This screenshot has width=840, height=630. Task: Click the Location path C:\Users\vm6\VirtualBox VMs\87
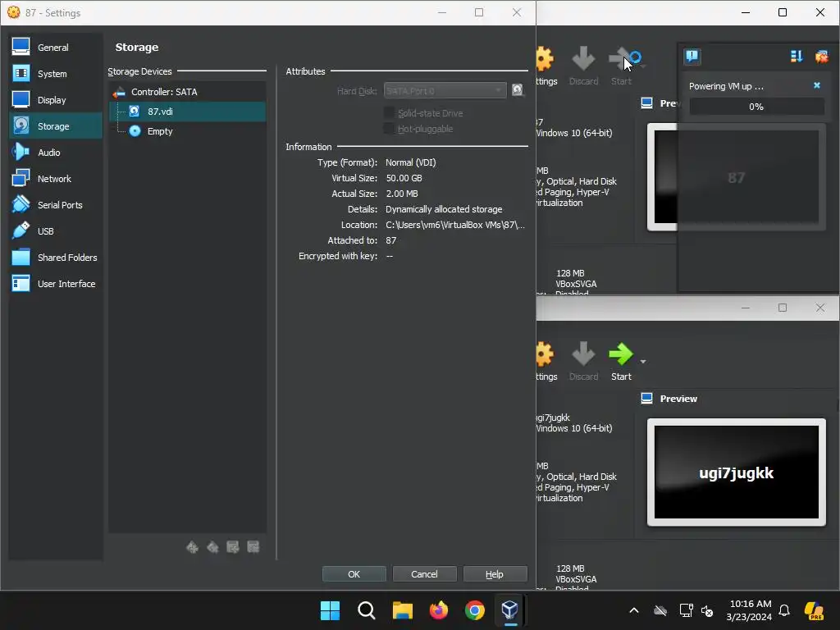pos(454,225)
